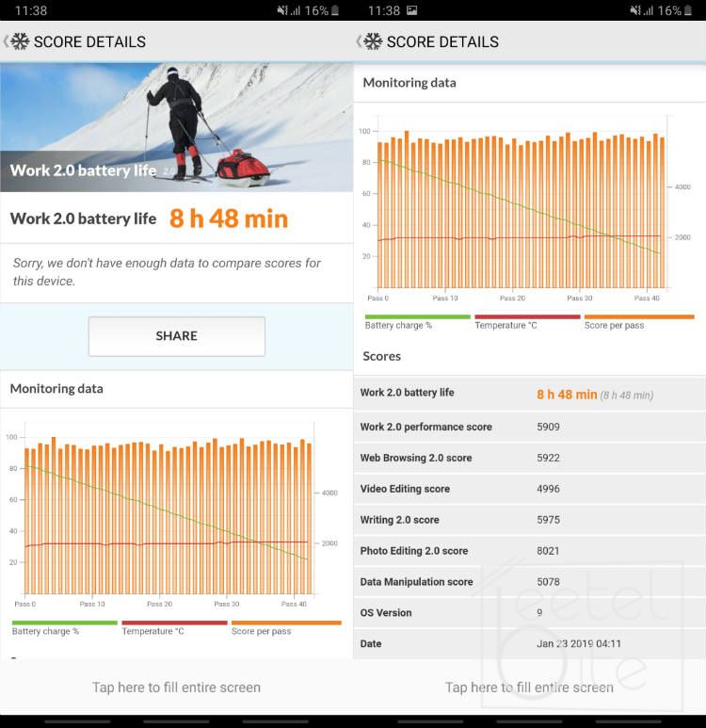Tap the 'Work 2.0 battery life' banner title
This screenshot has height=728, width=706.
coord(83,170)
